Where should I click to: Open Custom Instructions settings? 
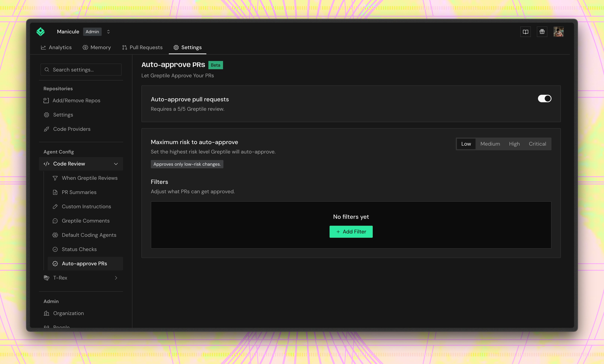tap(85, 206)
